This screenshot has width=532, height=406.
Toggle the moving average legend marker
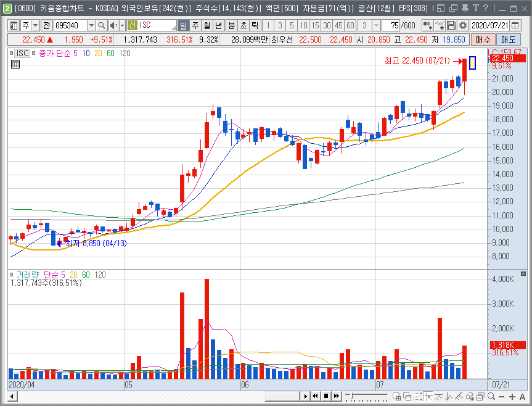tap(33, 53)
